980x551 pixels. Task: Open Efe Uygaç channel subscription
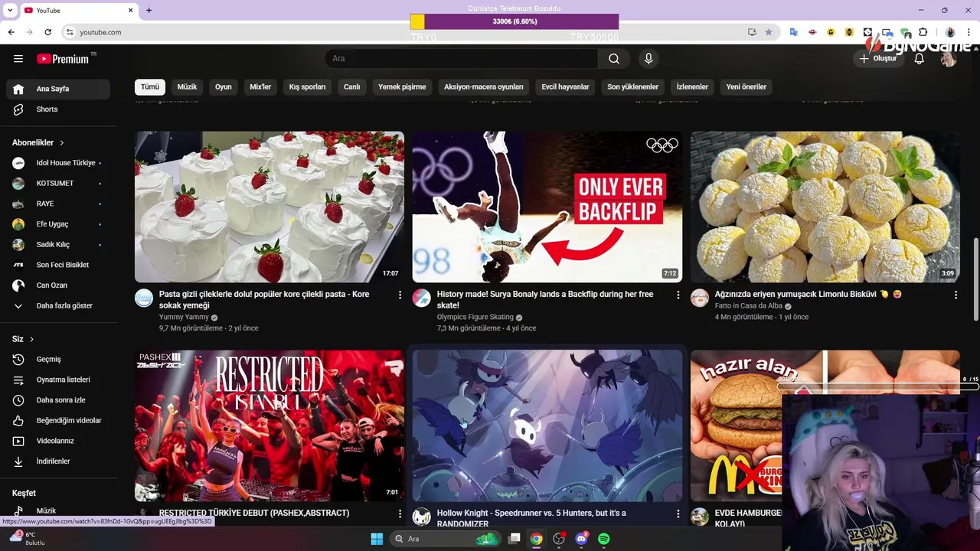tap(58, 224)
